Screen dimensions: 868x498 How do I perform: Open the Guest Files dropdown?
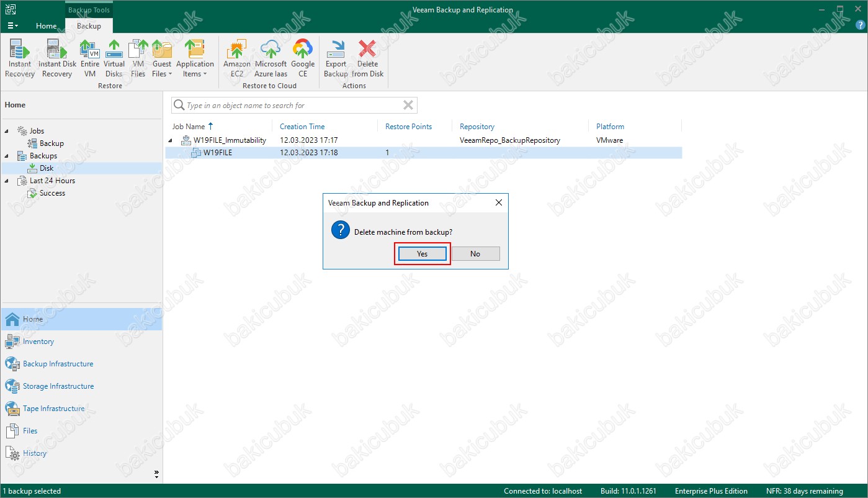[x=162, y=59]
